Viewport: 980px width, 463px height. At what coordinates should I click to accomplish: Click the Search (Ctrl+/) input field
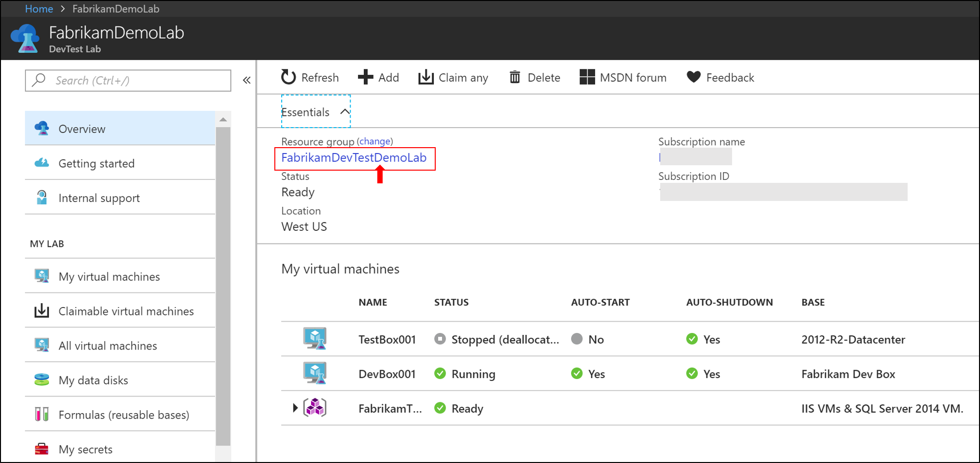tap(128, 80)
